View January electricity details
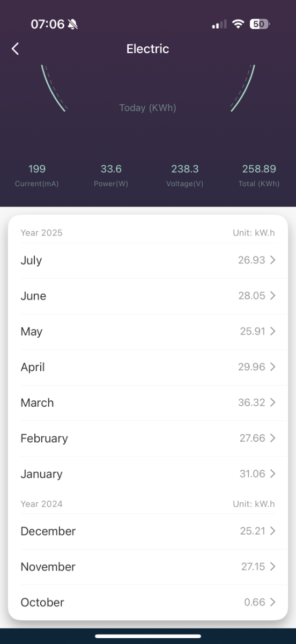 pyautogui.click(x=148, y=474)
